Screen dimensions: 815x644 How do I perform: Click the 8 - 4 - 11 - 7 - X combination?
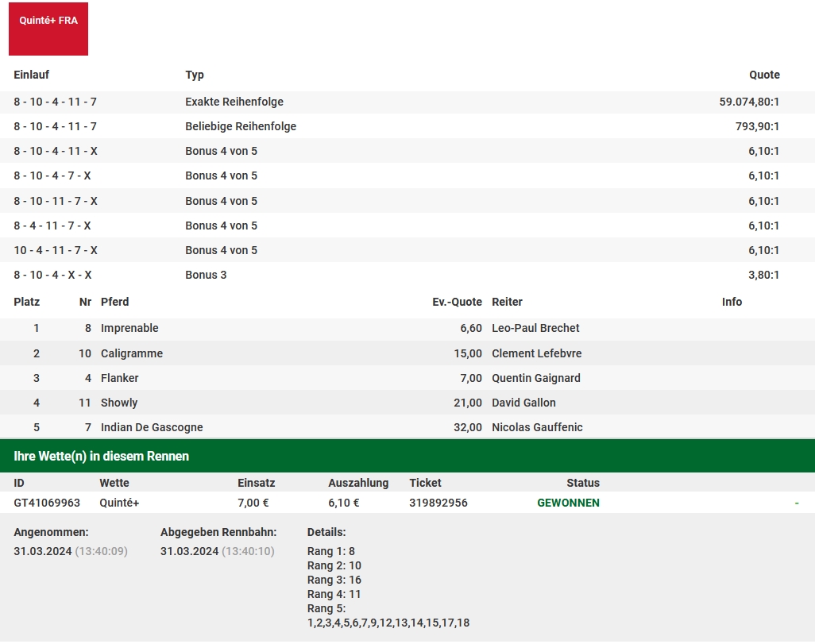coord(52,226)
